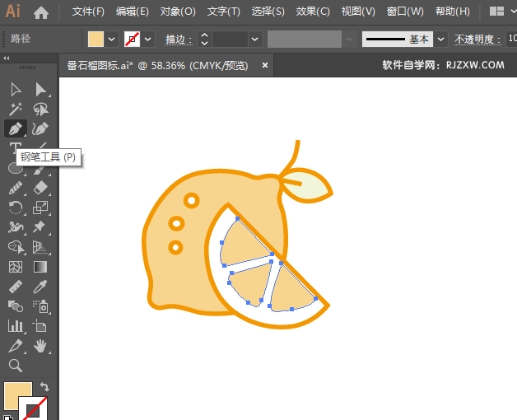Activate the Eraser tool
This screenshot has width=517, height=420.
click(40, 188)
